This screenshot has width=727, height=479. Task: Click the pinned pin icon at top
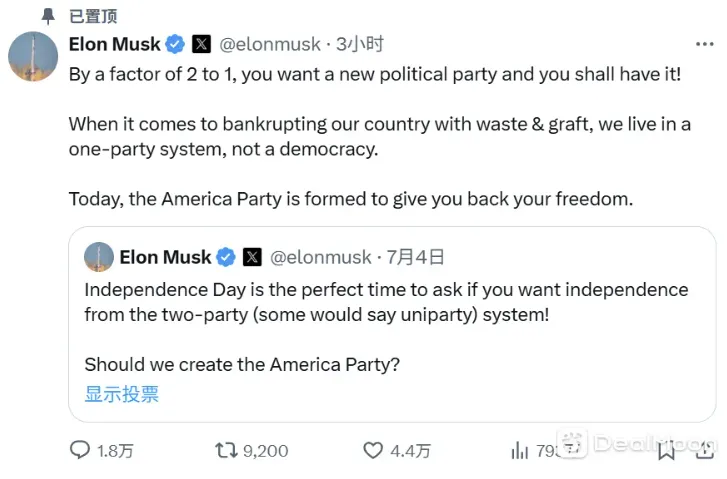click(x=48, y=15)
